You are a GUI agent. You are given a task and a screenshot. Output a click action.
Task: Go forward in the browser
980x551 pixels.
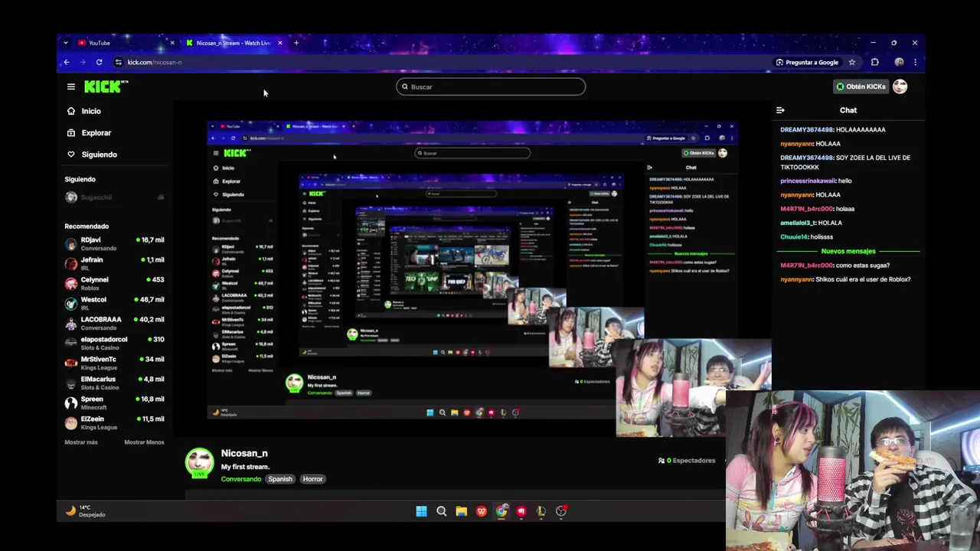coord(83,62)
